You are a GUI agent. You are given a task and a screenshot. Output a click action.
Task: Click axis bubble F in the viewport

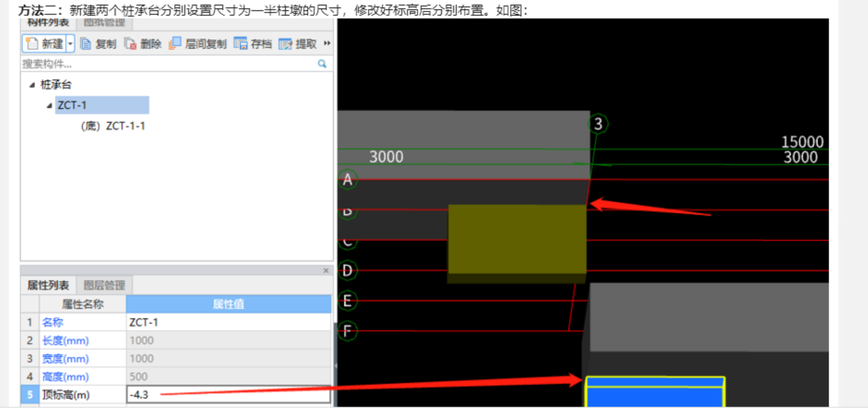click(x=348, y=332)
